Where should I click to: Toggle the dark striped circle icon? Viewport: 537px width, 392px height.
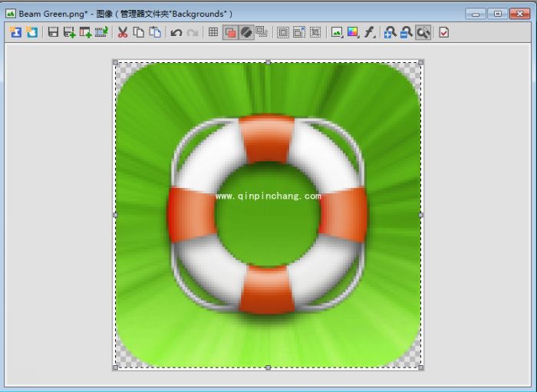pos(246,32)
